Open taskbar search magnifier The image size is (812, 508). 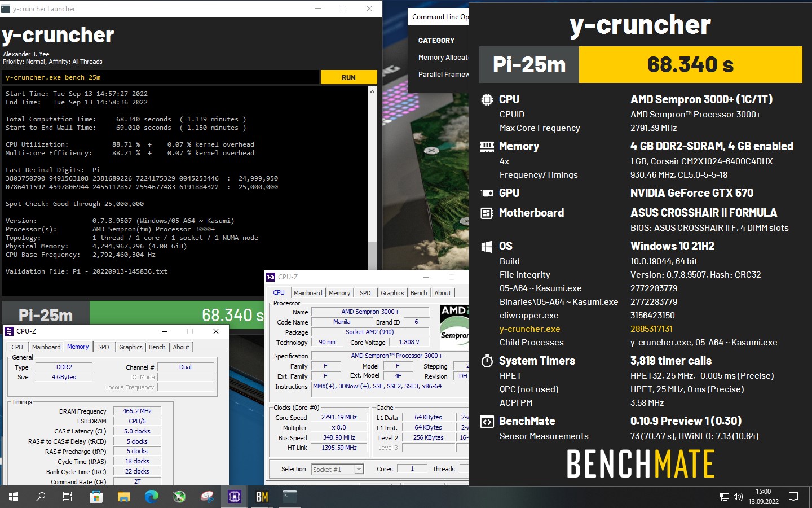click(41, 497)
